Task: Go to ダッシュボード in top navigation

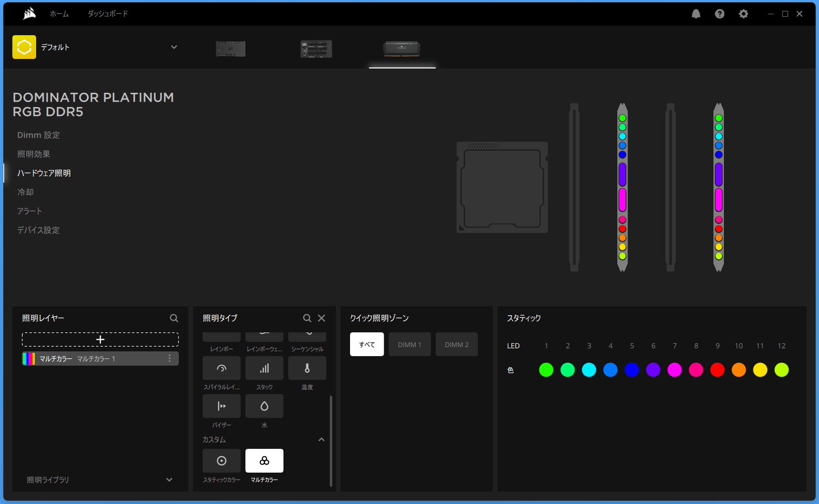Action: [108, 14]
